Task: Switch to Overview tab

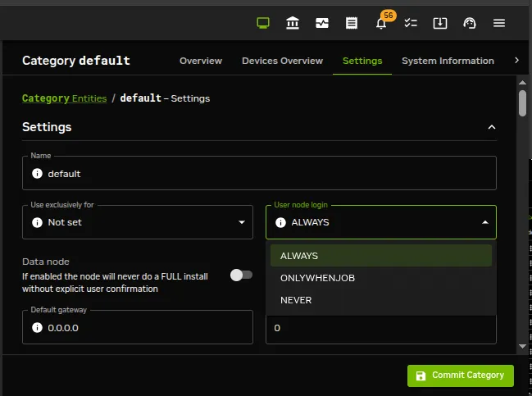Action: [201, 61]
